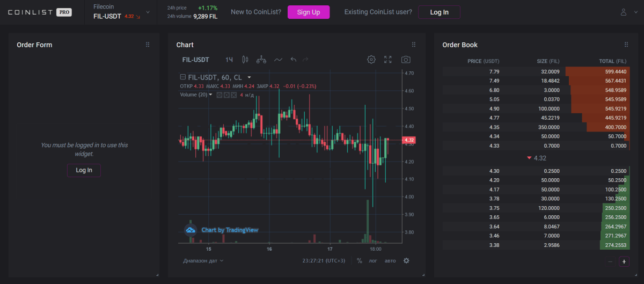
Task: Click the TradingView cloud logo icon
Action: click(x=191, y=230)
